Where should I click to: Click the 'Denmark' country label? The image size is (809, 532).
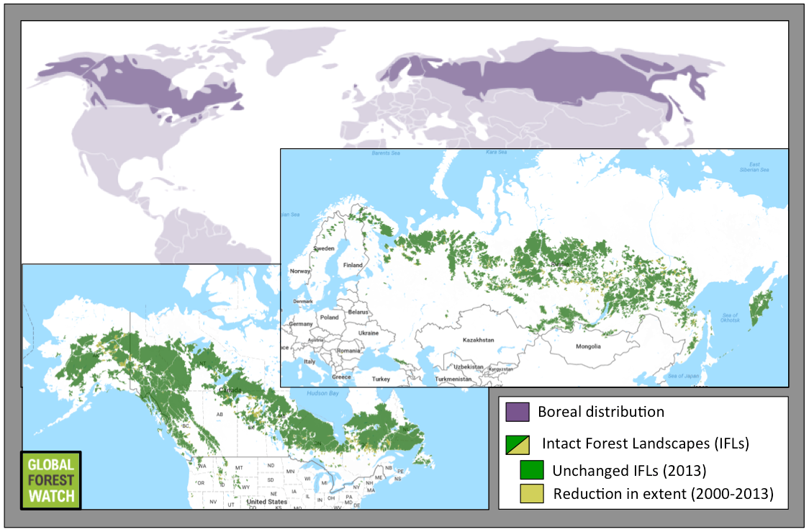(303, 302)
